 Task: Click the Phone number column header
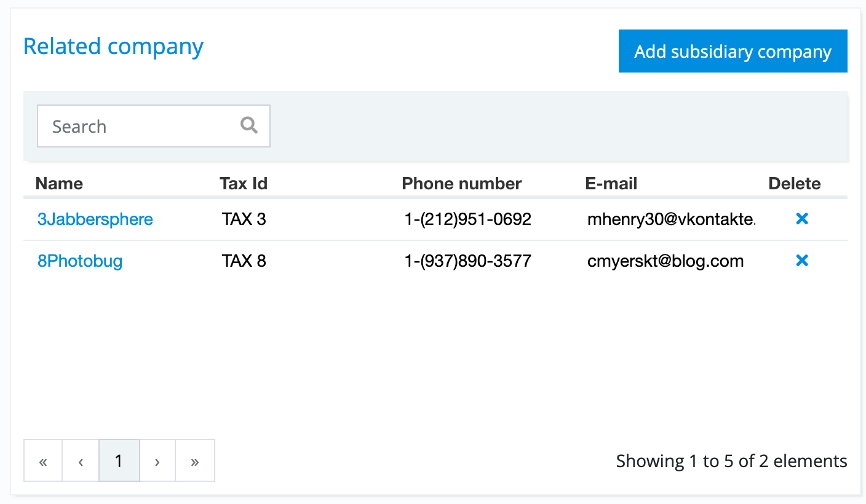point(461,184)
